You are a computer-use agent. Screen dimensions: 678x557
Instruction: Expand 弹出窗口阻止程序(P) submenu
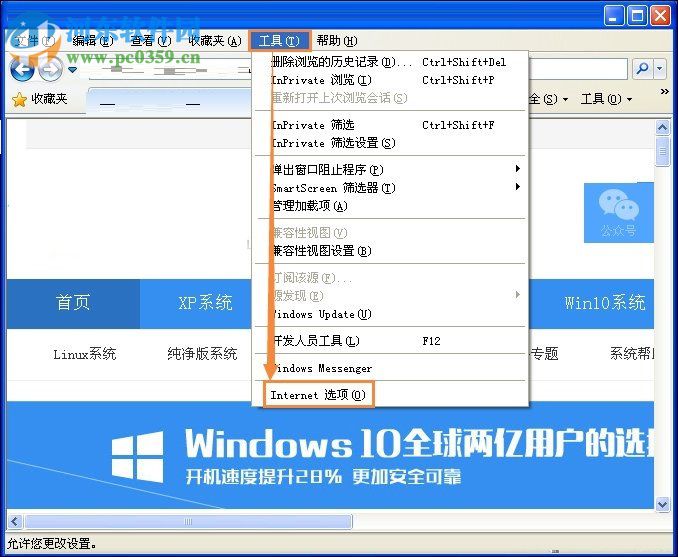click(390, 170)
